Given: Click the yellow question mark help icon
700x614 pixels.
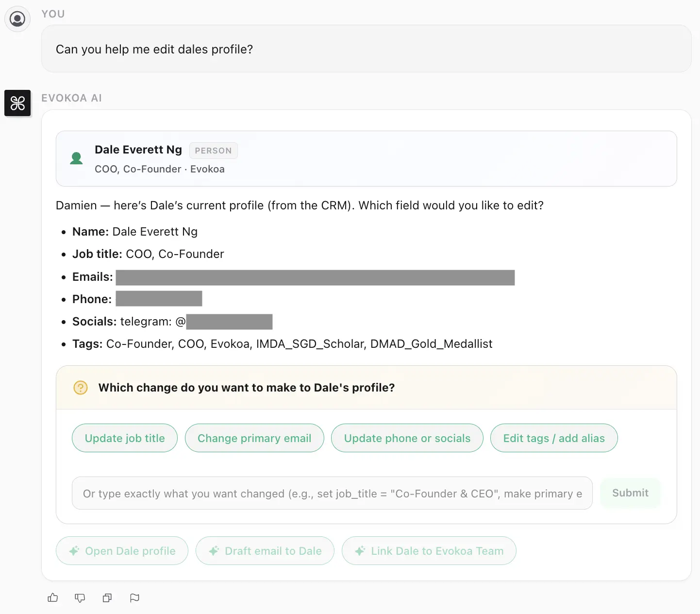Looking at the screenshot, I should (81, 388).
